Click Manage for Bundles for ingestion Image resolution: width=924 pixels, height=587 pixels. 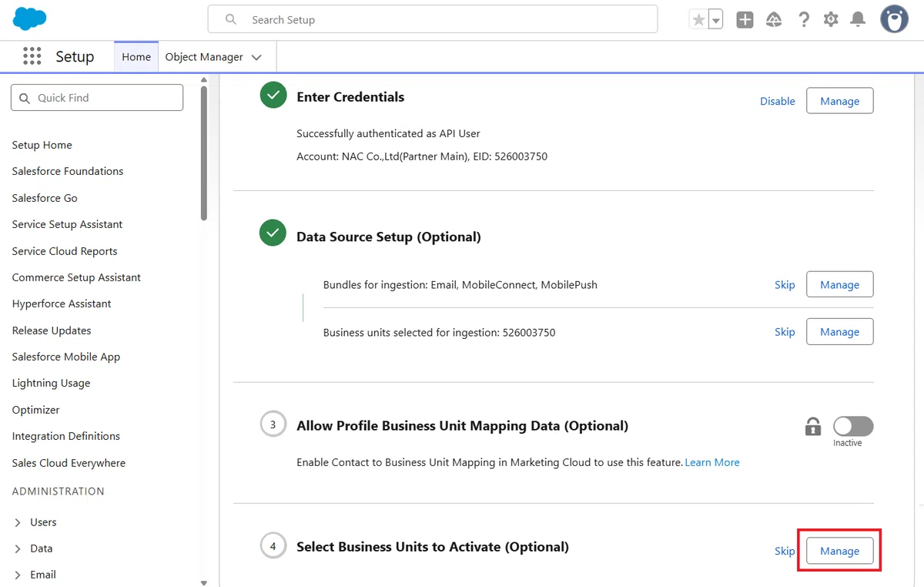pyautogui.click(x=839, y=284)
